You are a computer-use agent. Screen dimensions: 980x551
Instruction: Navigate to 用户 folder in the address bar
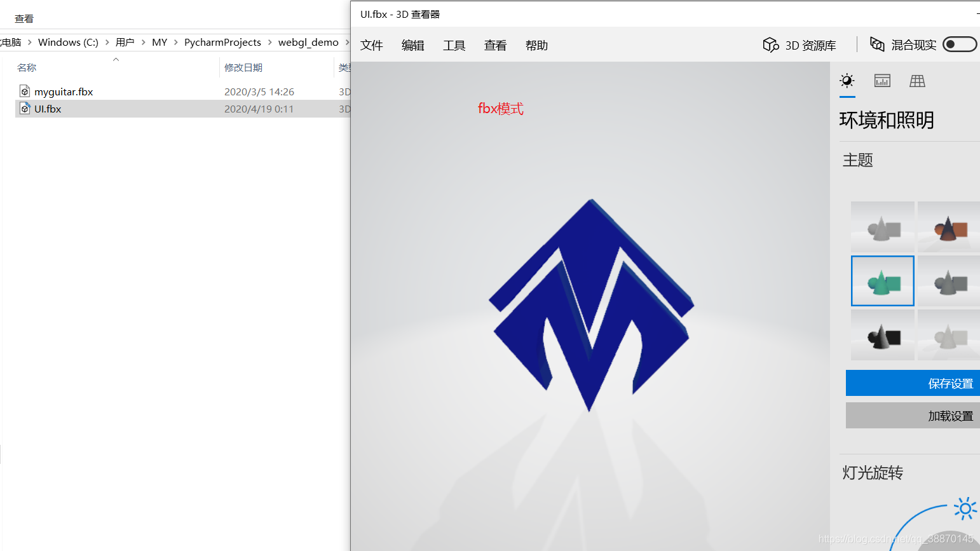pyautogui.click(x=125, y=43)
